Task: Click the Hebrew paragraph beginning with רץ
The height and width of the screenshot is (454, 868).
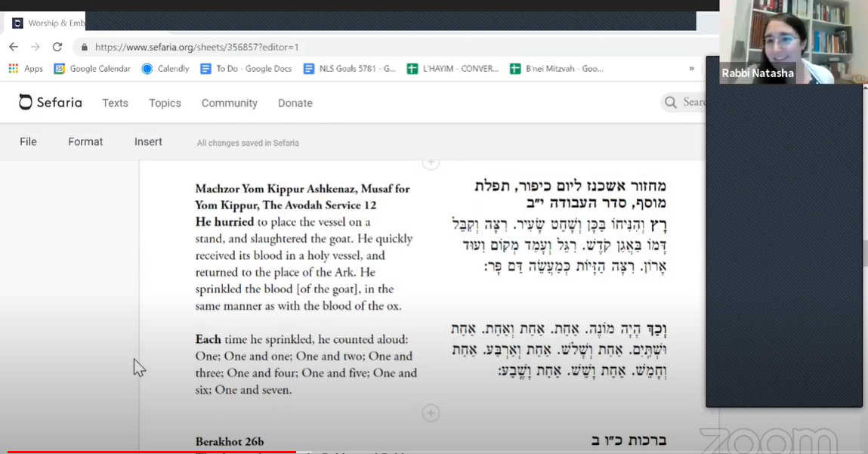Action: pos(559,246)
